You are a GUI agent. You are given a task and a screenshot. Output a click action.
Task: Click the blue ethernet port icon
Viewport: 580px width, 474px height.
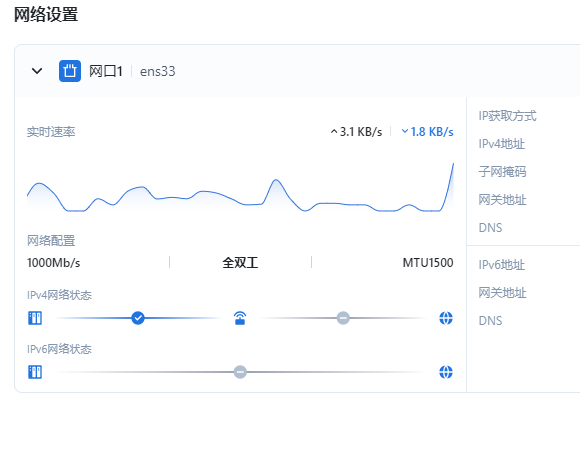(x=70, y=71)
